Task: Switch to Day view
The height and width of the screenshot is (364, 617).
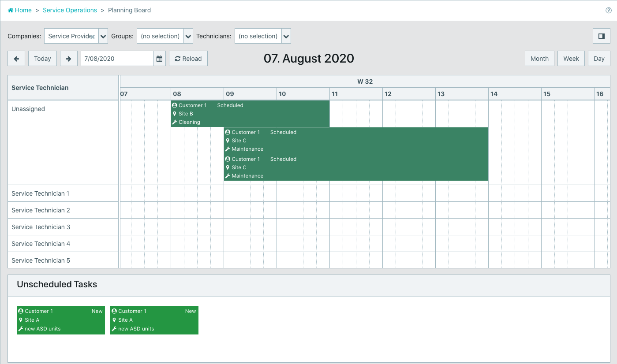Action: (599, 59)
